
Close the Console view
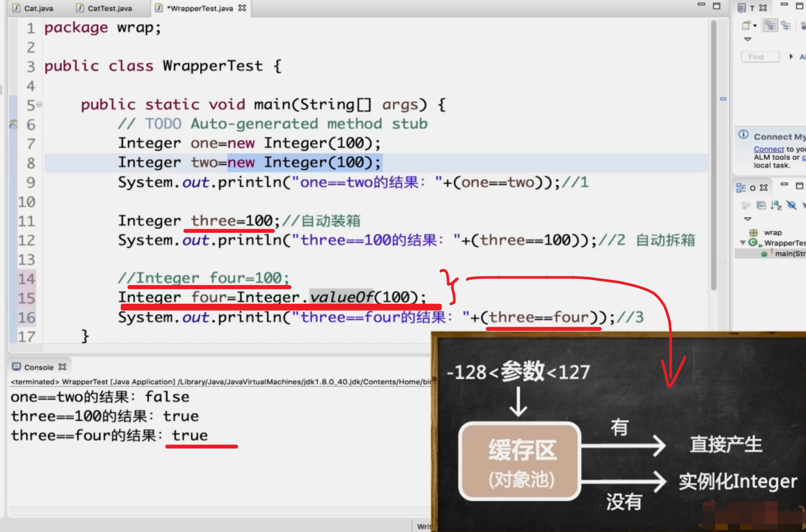(62, 367)
